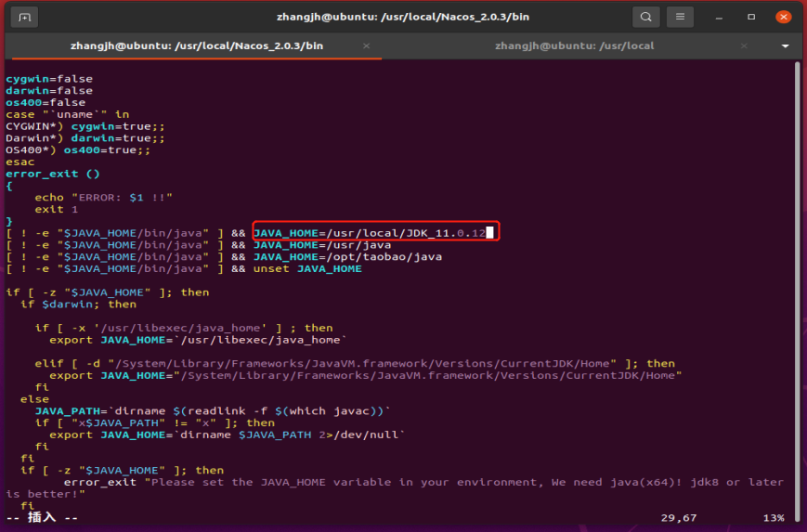Switch to the /usr/local/Nacos_2.0.3/bin tab
The image size is (807, 532).
click(x=197, y=45)
